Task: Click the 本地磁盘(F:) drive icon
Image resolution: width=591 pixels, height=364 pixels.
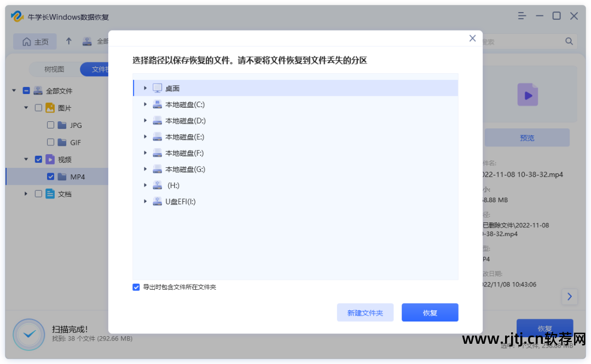Action: coord(157,153)
